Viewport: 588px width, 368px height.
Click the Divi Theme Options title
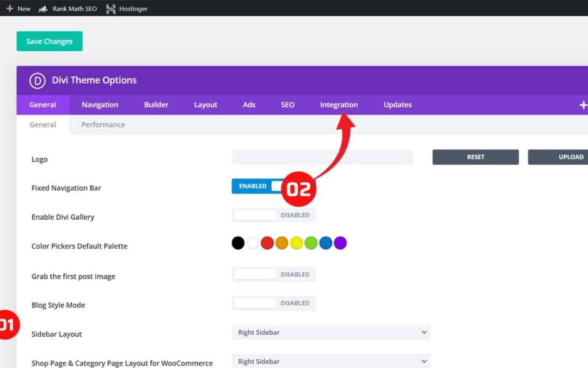[94, 80]
